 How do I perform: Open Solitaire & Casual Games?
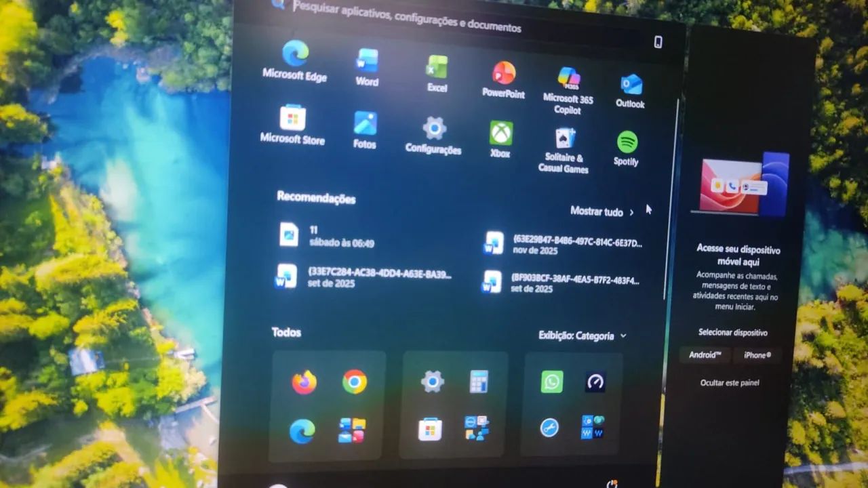click(x=564, y=150)
